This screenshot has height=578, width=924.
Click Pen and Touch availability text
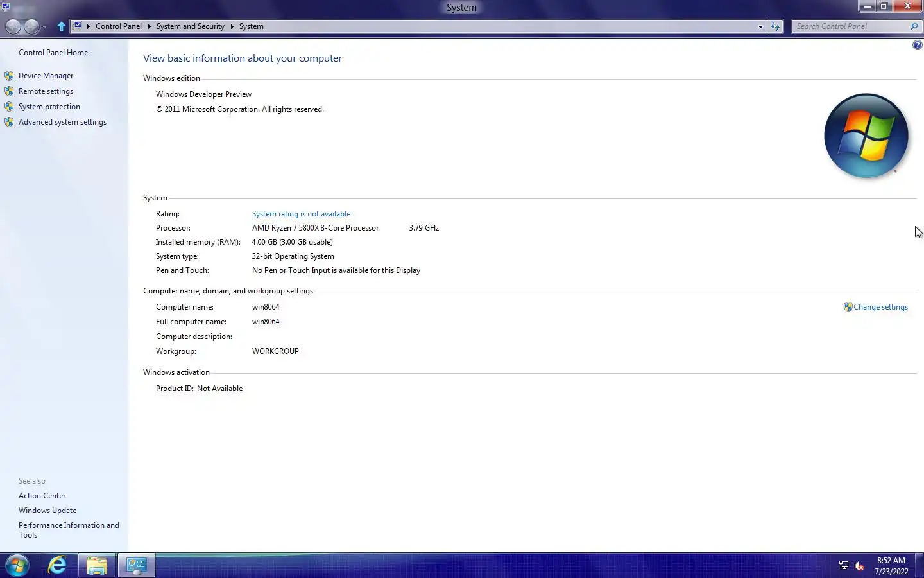click(336, 270)
